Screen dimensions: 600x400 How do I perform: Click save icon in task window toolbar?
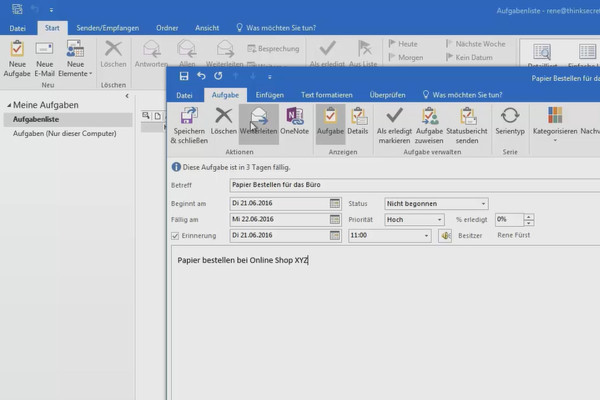pyautogui.click(x=184, y=76)
